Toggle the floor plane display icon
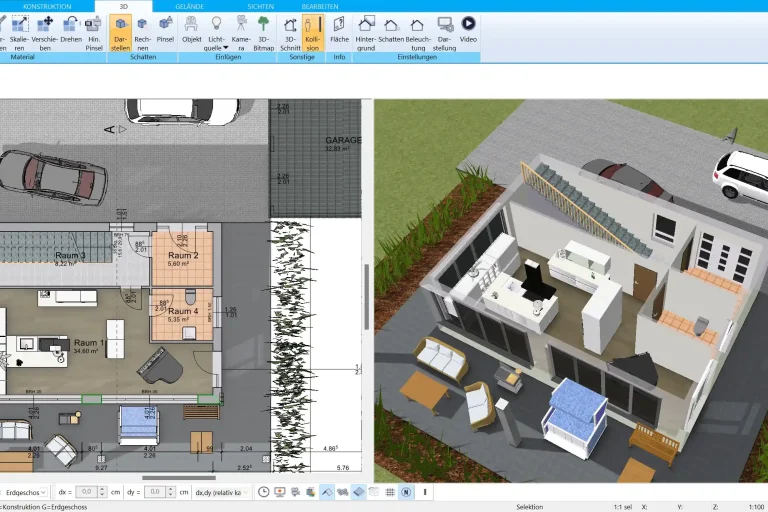 coord(359,492)
